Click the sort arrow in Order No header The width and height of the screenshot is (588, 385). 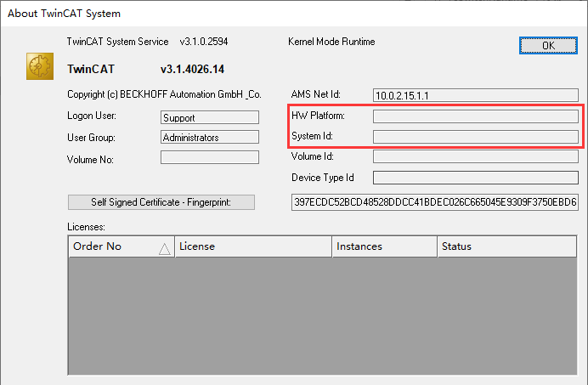point(164,249)
